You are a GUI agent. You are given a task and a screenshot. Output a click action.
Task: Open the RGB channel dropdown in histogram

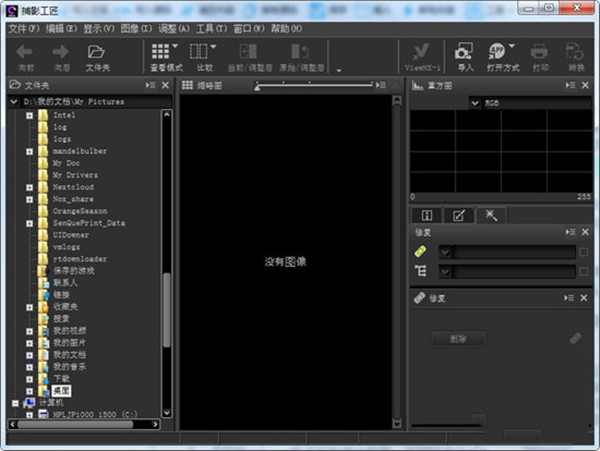point(477,102)
